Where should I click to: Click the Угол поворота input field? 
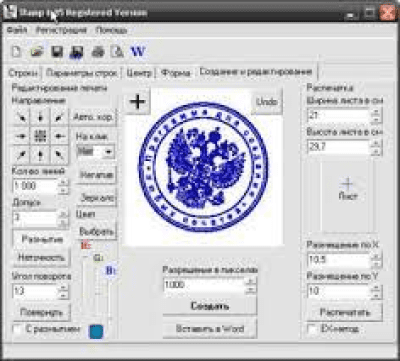tap(36, 291)
